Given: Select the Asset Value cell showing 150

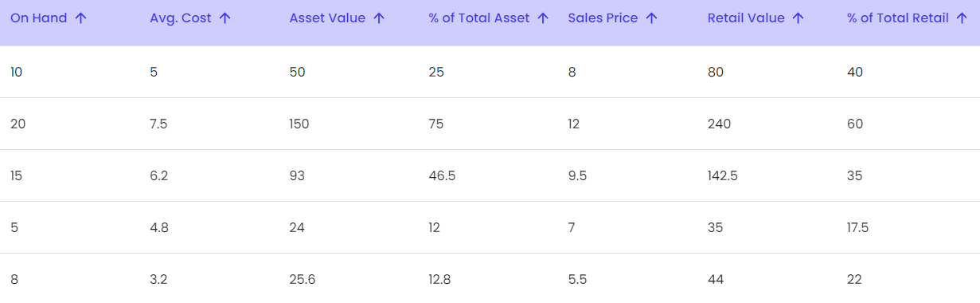Looking at the screenshot, I should click(x=299, y=124).
